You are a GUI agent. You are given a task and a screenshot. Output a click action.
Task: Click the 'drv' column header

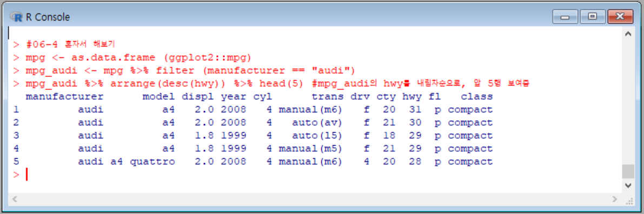[x=360, y=97]
